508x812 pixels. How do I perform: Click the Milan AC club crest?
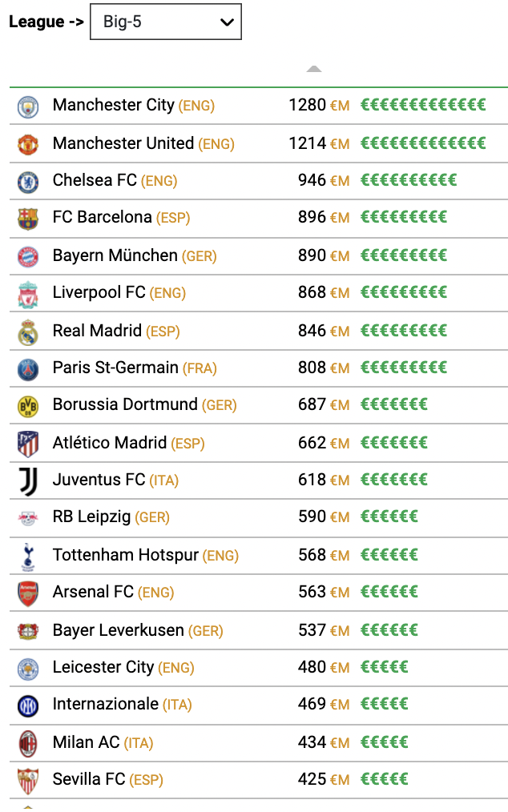click(28, 744)
